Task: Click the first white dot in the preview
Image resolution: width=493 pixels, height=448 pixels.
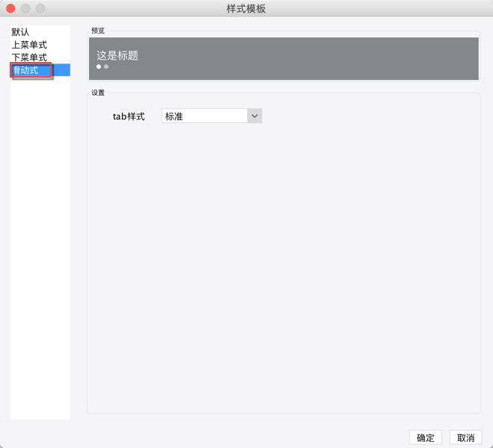Action: (99, 66)
